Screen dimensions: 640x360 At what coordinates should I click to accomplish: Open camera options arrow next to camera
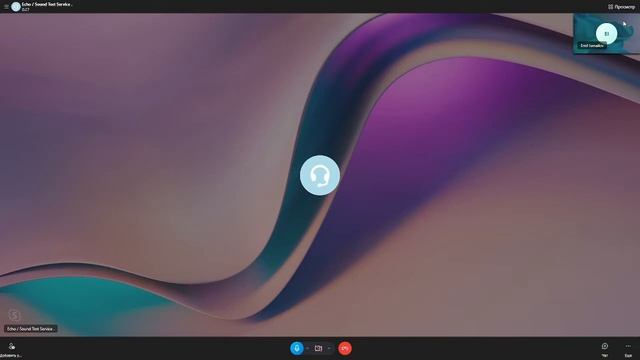tap(329, 349)
